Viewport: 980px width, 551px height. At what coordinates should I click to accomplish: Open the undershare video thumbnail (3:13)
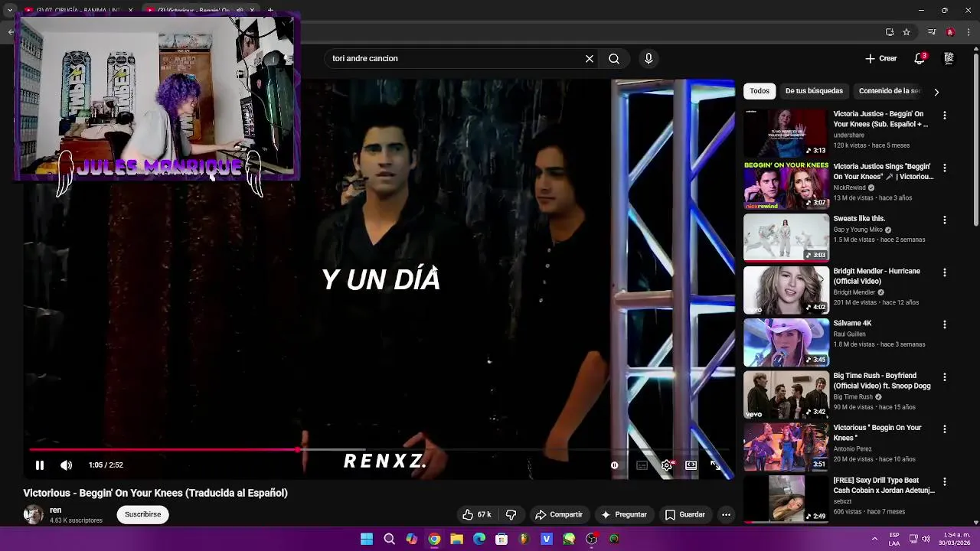click(786, 133)
